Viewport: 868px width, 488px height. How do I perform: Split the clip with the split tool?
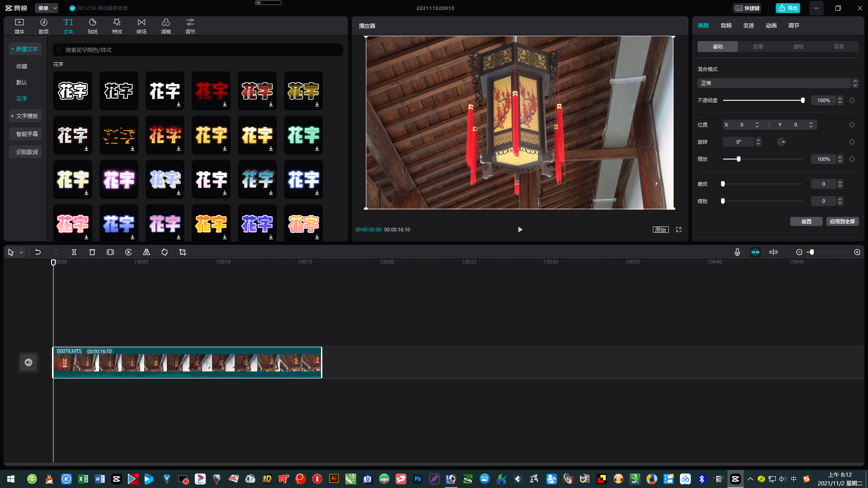[x=74, y=252]
